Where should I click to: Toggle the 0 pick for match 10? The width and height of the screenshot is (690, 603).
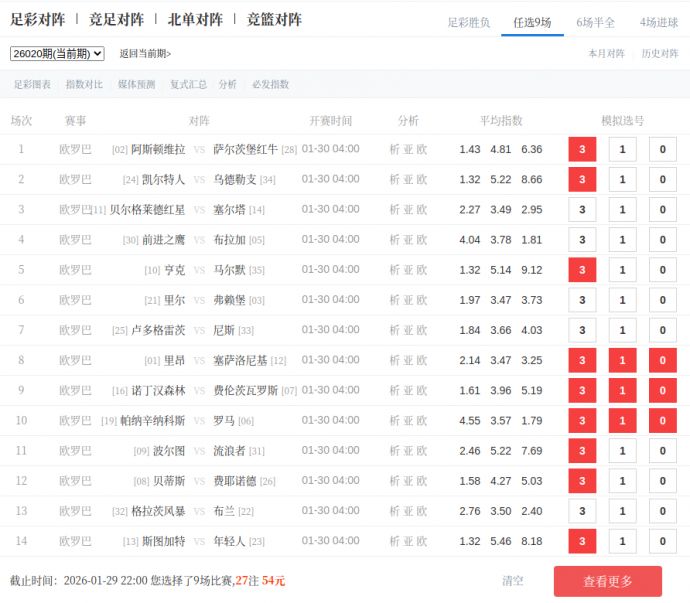point(662,421)
